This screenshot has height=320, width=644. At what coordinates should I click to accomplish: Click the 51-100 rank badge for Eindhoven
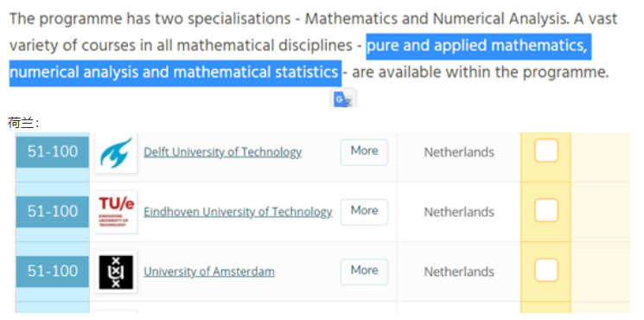pyautogui.click(x=52, y=212)
